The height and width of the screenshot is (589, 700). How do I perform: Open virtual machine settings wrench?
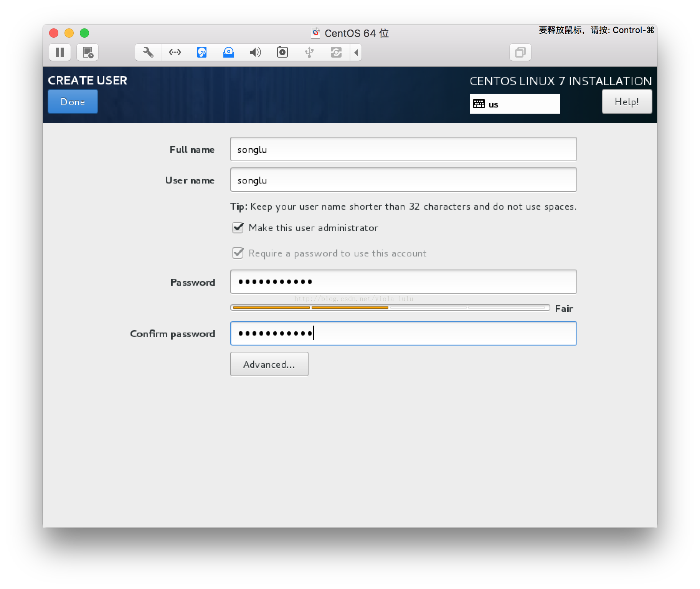[148, 52]
